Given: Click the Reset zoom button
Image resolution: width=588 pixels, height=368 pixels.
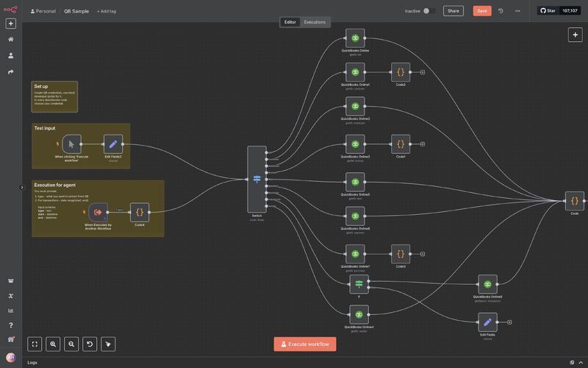Looking at the screenshot, I should pos(90,344).
